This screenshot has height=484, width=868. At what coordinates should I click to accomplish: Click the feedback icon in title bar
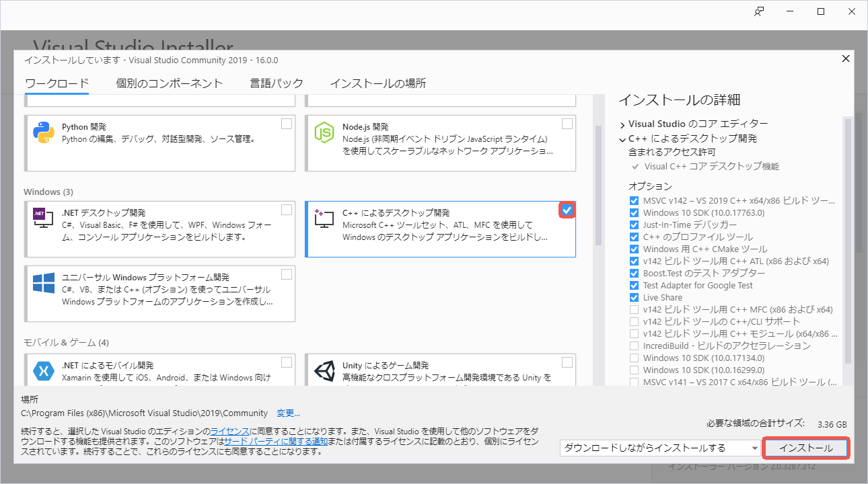pos(759,11)
